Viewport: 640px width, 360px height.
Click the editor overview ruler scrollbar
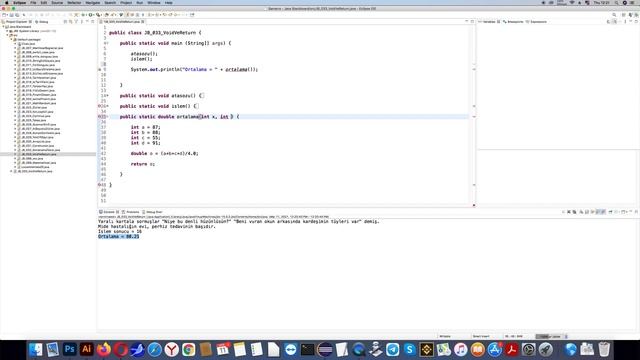(474, 116)
